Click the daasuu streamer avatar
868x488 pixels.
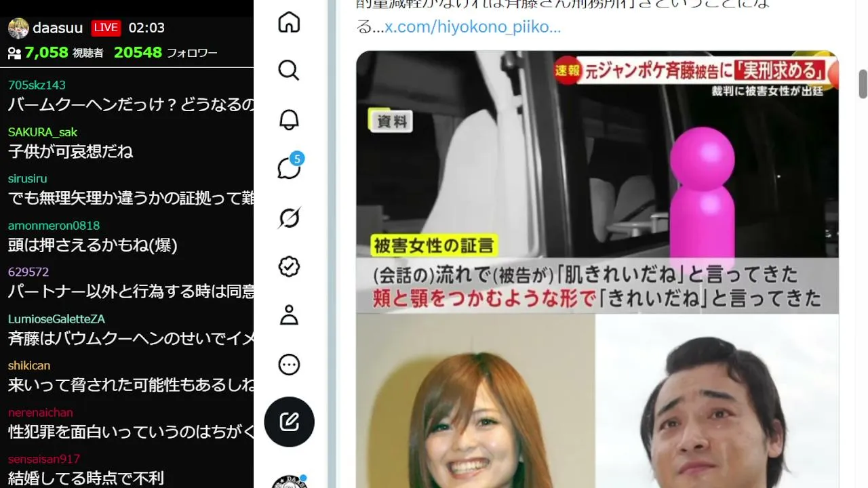coord(18,28)
